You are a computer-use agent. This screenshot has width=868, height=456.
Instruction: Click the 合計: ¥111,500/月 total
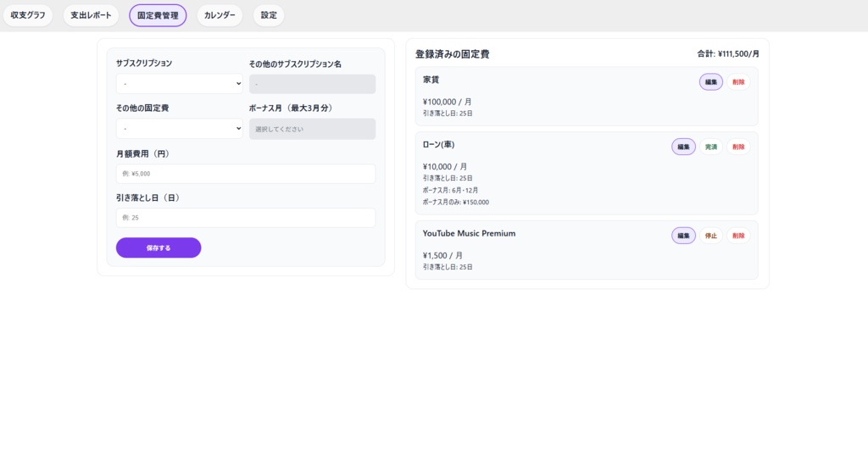[x=728, y=53]
